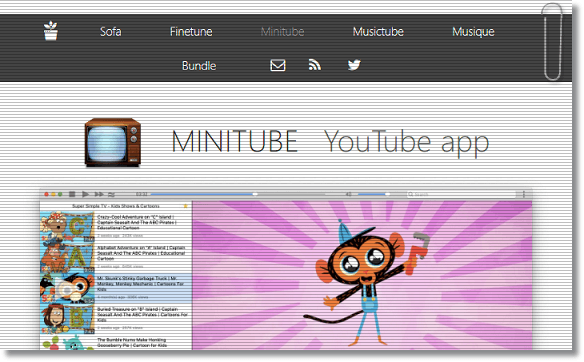The height and width of the screenshot is (362, 584).
Task: Select the Minitube navigation item
Action: (x=282, y=32)
